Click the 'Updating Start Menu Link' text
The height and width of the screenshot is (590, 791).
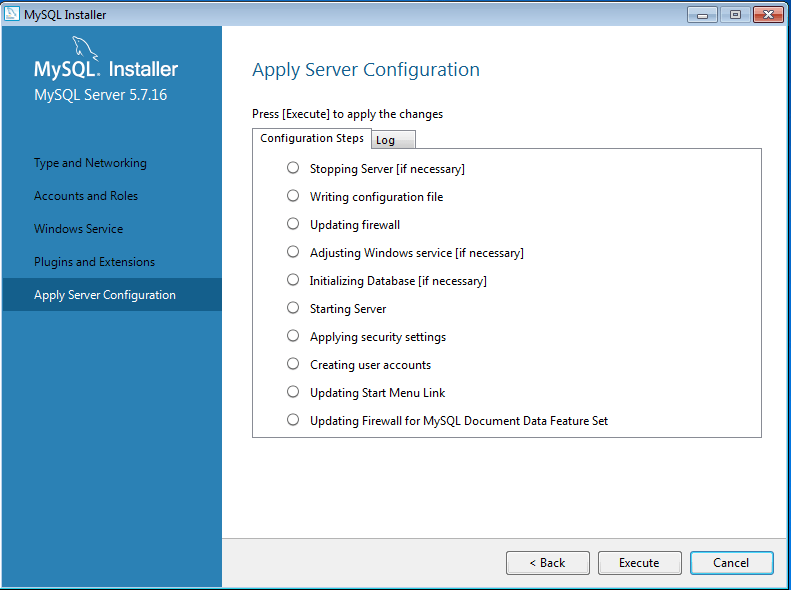coord(377,393)
